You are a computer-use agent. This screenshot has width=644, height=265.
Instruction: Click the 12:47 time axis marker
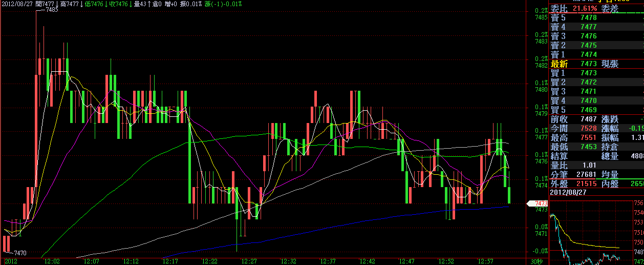tap(407, 261)
